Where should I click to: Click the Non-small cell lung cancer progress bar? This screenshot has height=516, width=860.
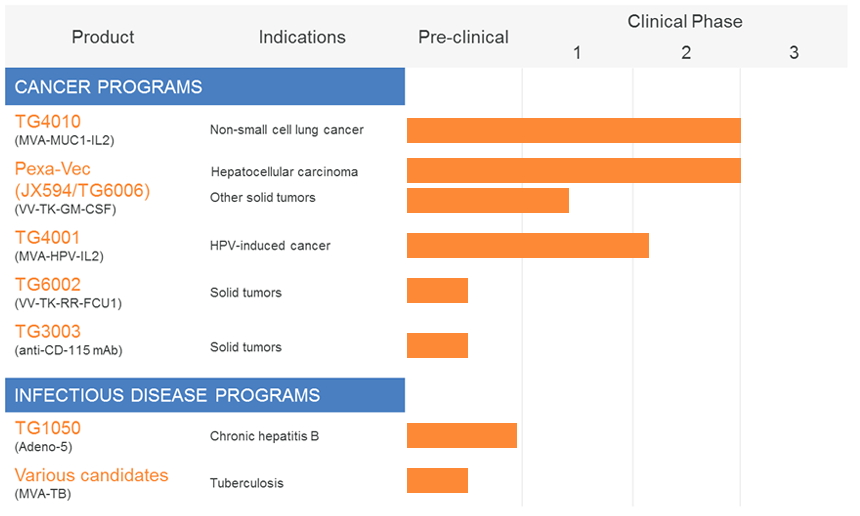[x=573, y=131]
